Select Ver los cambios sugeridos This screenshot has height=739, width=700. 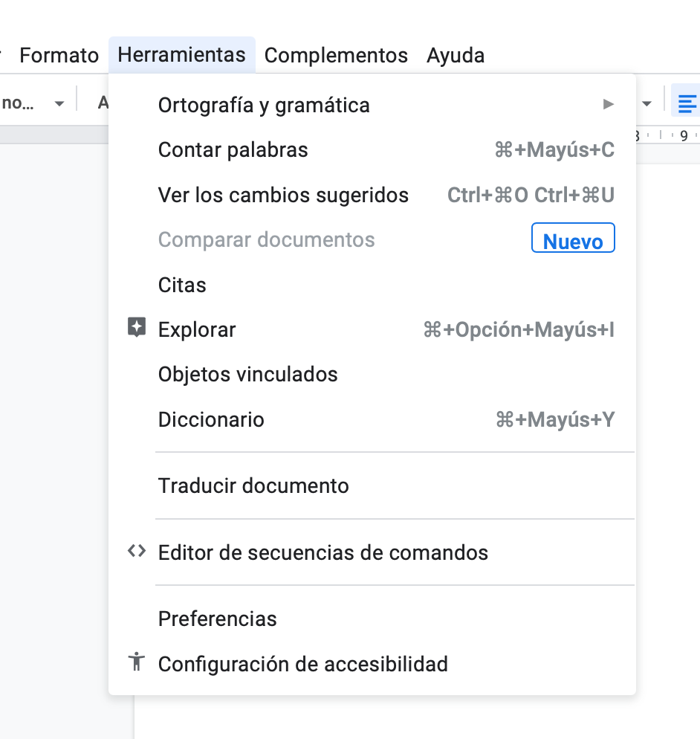(283, 195)
